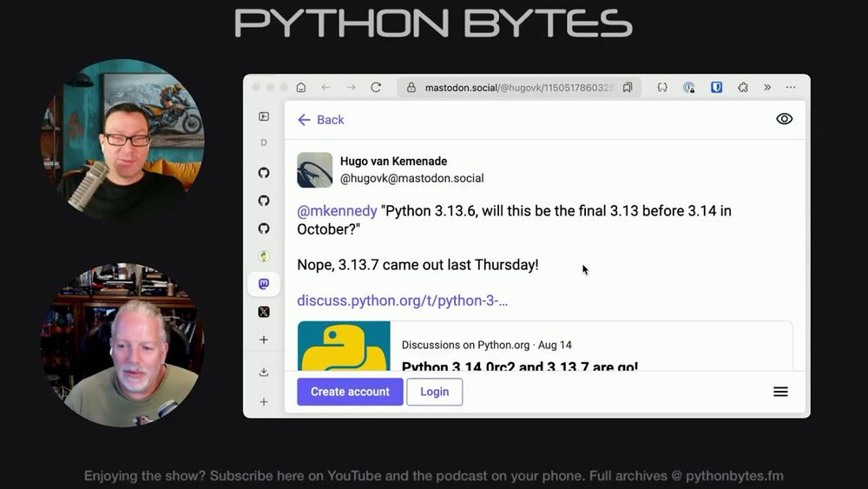Switch to the 'D' vertical tab
The width and height of the screenshot is (868, 489).
click(264, 143)
